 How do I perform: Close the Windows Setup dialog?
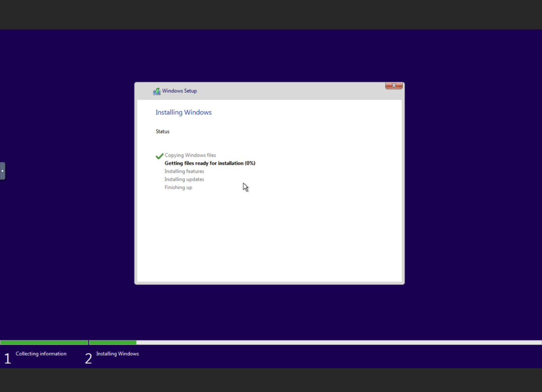point(394,86)
